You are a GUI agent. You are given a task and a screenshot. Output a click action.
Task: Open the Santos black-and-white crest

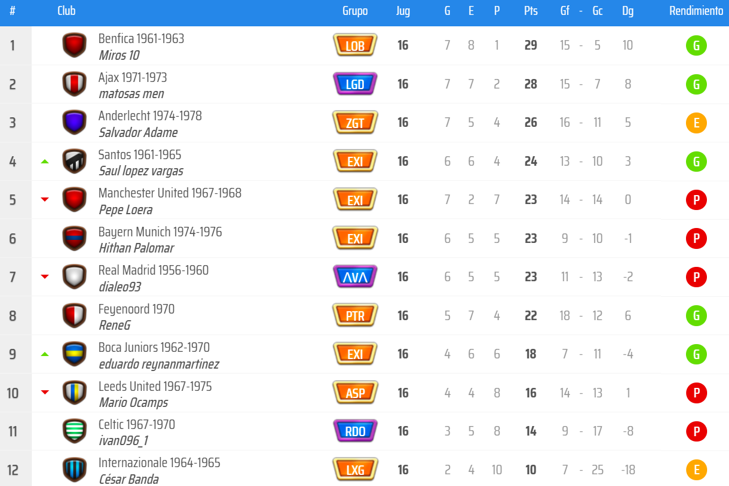click(x=74, y=161)
